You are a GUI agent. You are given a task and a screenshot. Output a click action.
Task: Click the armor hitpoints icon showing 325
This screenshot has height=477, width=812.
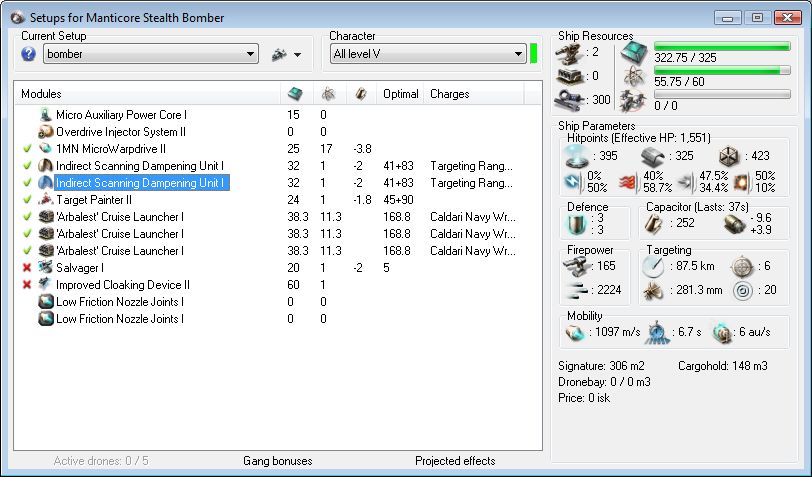(x=652, y=156)
